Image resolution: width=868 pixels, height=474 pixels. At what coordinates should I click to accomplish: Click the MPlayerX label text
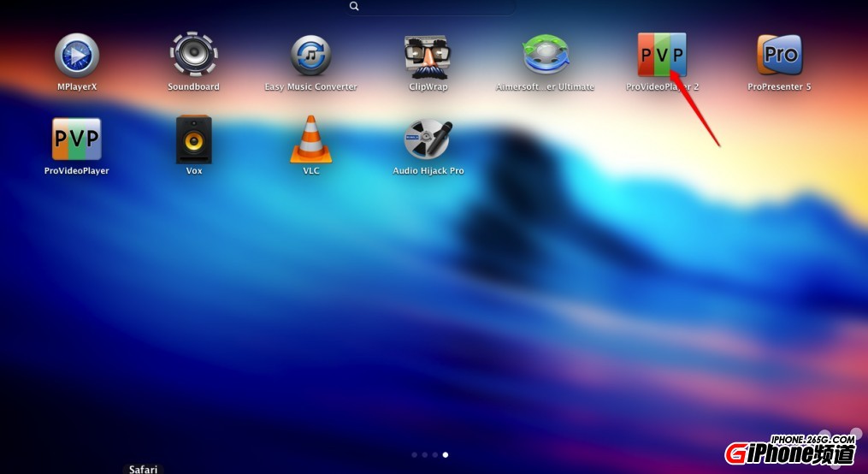(77, 87)
